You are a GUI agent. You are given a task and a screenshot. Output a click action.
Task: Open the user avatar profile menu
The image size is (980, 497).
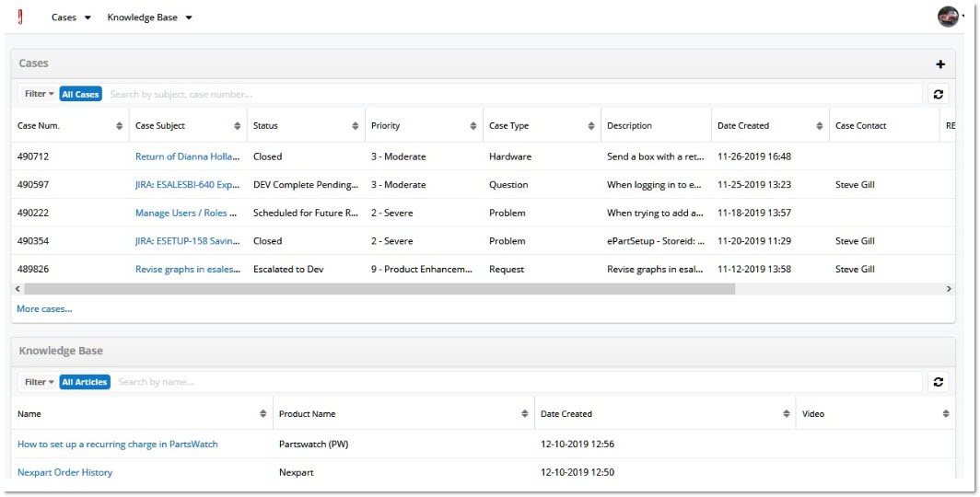[x=948, y=17]
